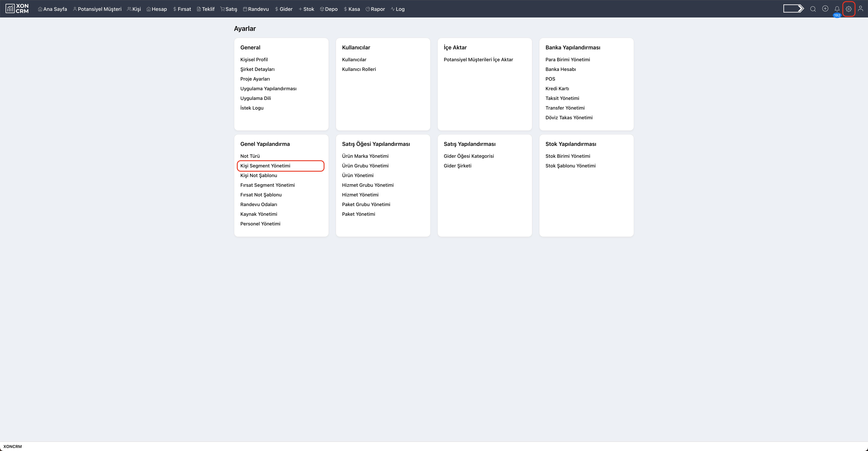This screenshot has width=868, height=451.
Task: Open Taksit Yönetimi link
Action: coord(562,98)
